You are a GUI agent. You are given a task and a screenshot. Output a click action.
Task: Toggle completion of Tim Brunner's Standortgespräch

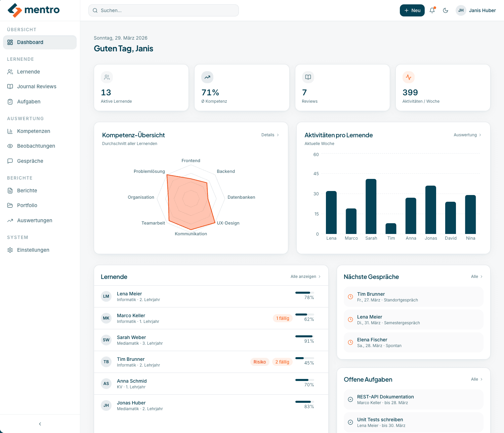[350, 297]
